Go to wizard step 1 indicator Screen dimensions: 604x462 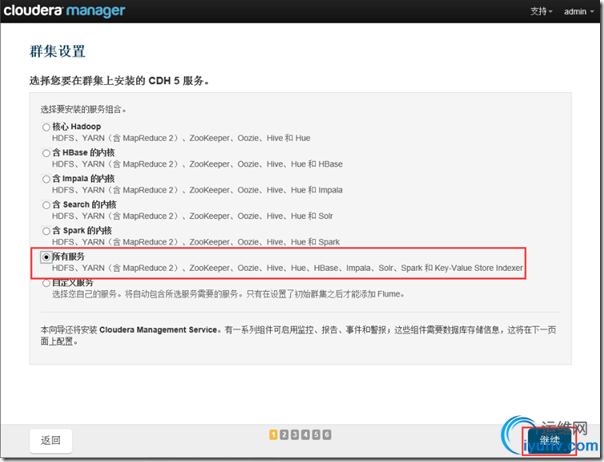(x=273, y=435)
